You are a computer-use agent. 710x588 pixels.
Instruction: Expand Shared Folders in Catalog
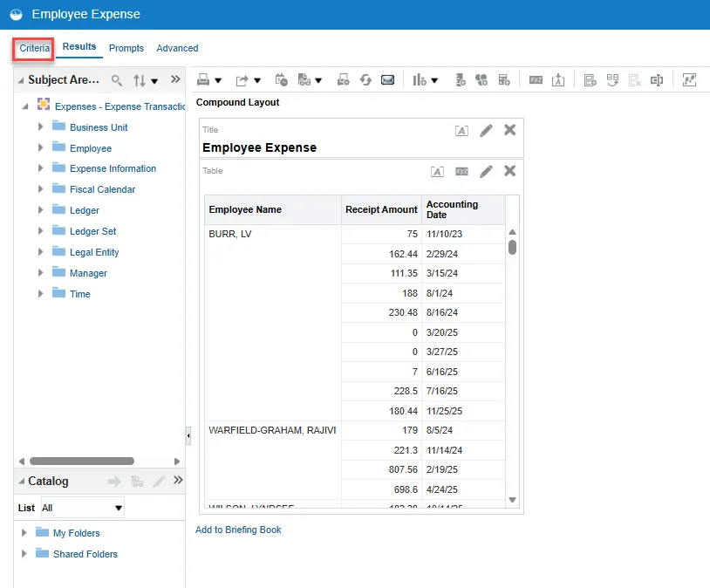[24, 554]
